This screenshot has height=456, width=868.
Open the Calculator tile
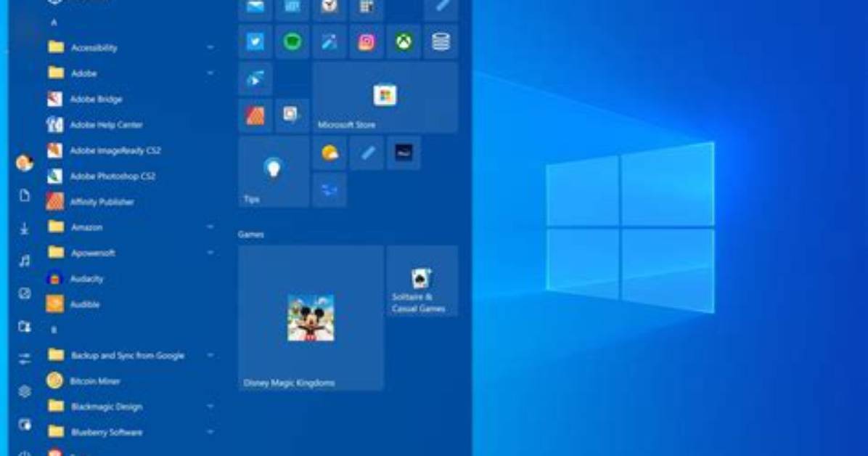tap(367, 8)
